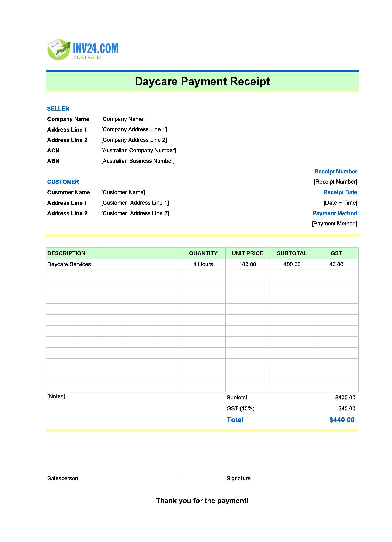
Task: Select the [Payment Method] placeholder value
Action: click(x=334, y=224)
